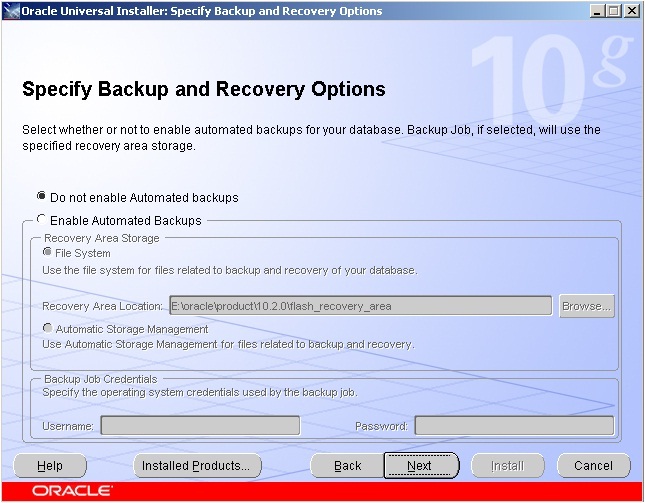The width and height of the screenshot is (645, 503).
Task: Open Help for this page
Action: pyautogui.click(x=50, y=466)
